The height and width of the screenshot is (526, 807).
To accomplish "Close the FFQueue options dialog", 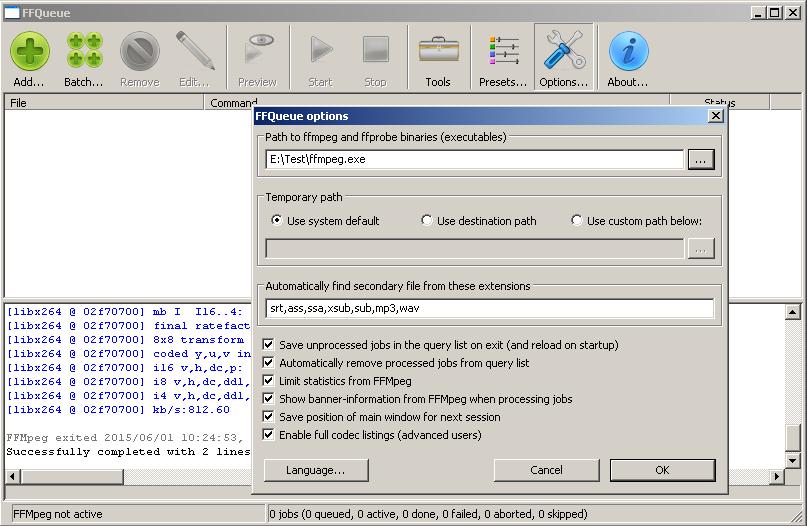I will point(716,116).
